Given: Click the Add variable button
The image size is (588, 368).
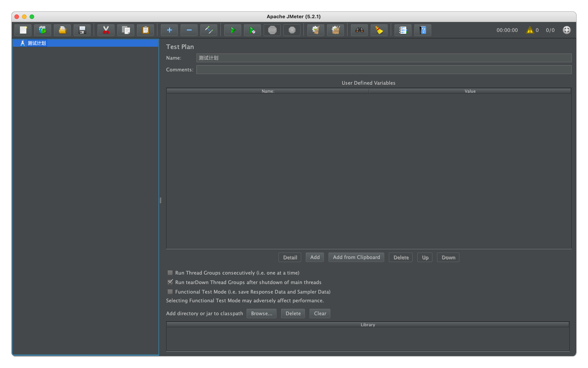Looking at the screenshot, I should coord(315,257).
